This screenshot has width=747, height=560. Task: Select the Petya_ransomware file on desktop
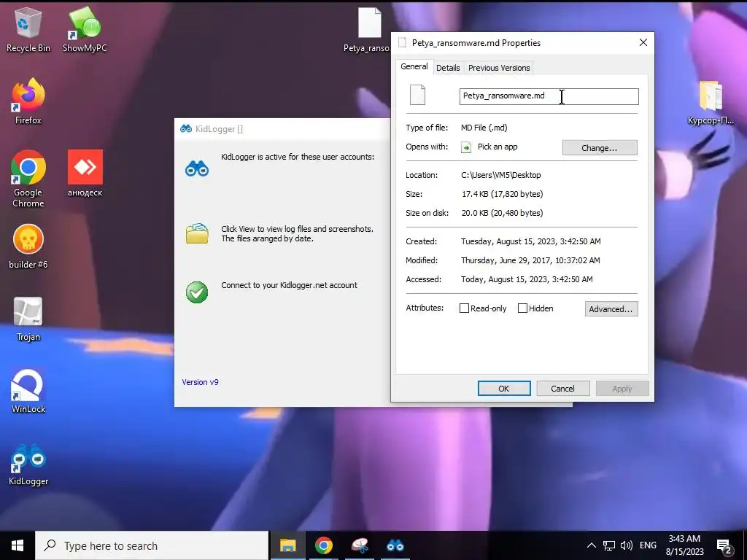point(368,29)
